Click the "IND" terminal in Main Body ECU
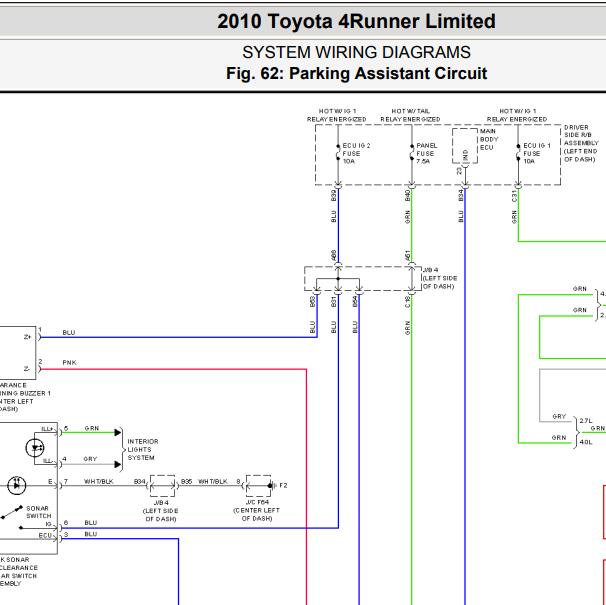606x605 pixels. click(465, 155)
